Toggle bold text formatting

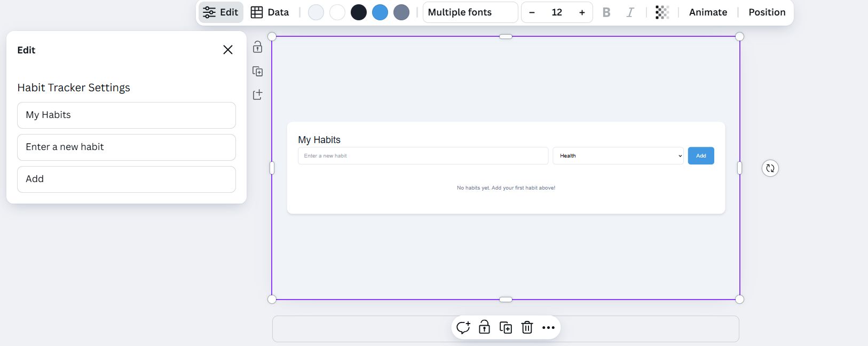pos(606,12)
